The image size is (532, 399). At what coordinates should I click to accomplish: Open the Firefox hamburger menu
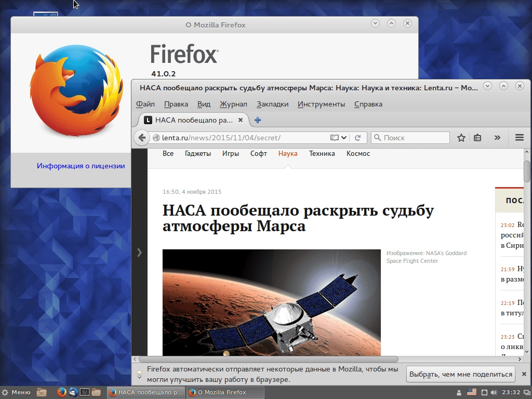520,137
